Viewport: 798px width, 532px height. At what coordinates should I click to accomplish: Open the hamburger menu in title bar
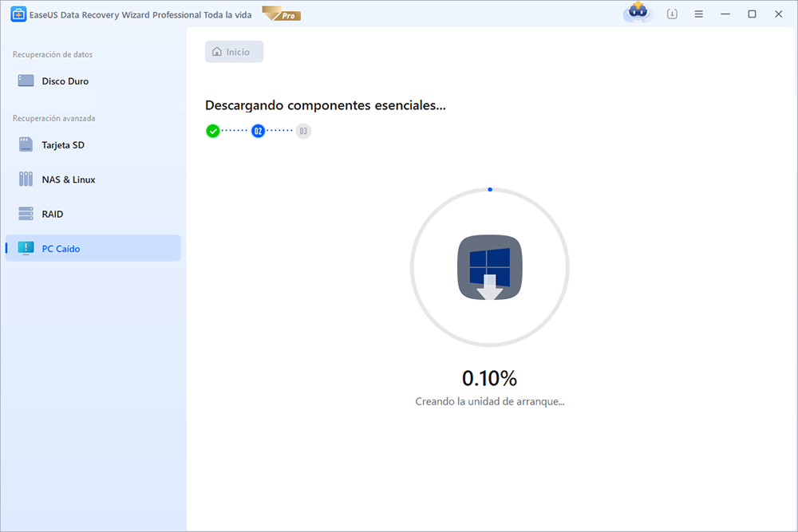click(699, 14)
